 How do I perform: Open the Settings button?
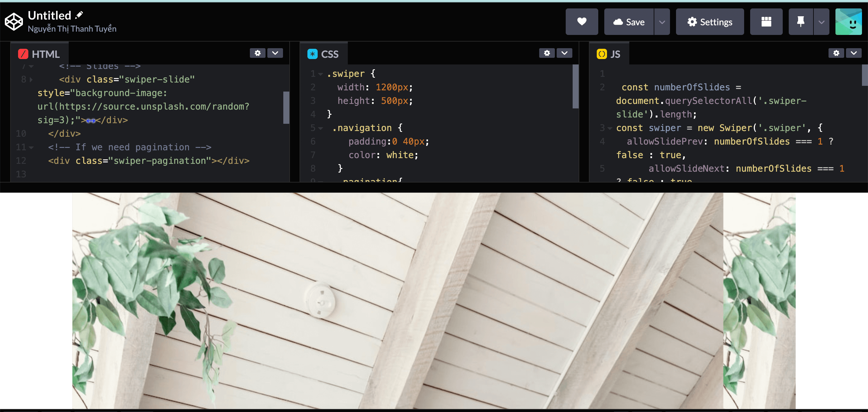point(710,22)
